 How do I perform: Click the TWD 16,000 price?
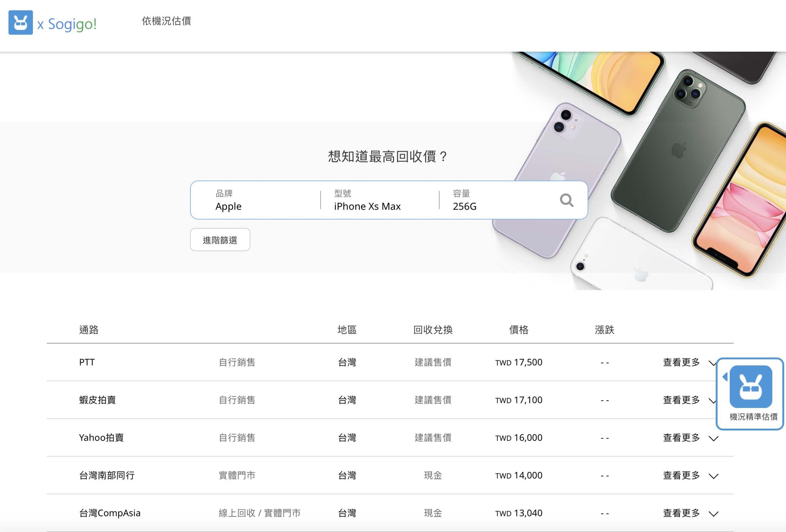click(519, 438)
